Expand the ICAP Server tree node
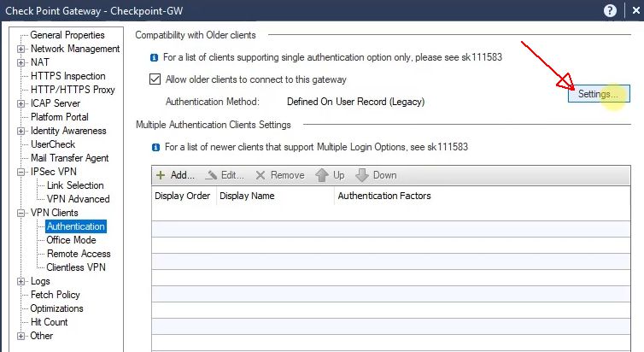Viewport: 644px width, 352px height. (x=20, y=103)
